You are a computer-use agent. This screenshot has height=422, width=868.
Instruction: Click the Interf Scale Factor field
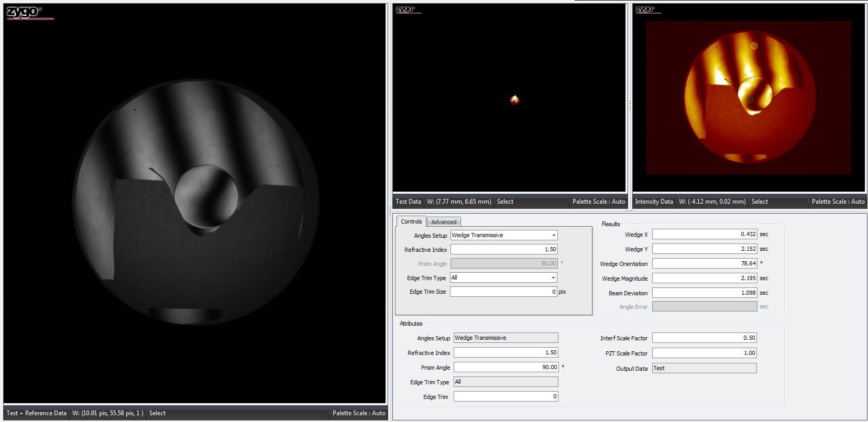pos(704,338)
